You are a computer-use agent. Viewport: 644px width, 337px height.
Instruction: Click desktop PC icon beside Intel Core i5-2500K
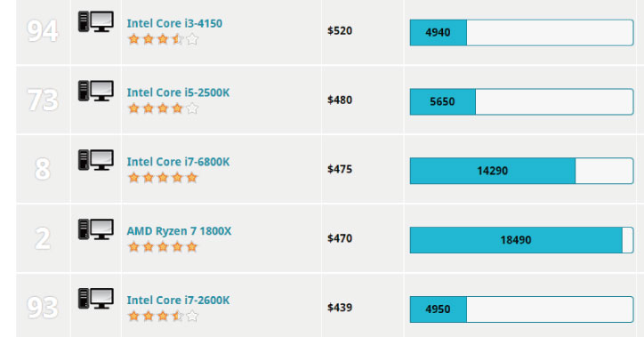(96, 91)
